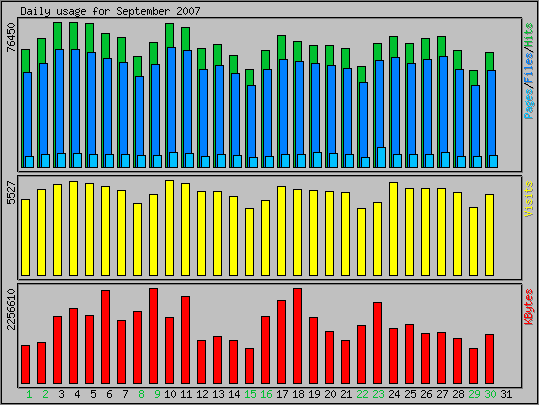The width and height of the screenshot is (539, 405).
Task: Click the cyan Pages bar for day 23
Action: tap(381, 157)
